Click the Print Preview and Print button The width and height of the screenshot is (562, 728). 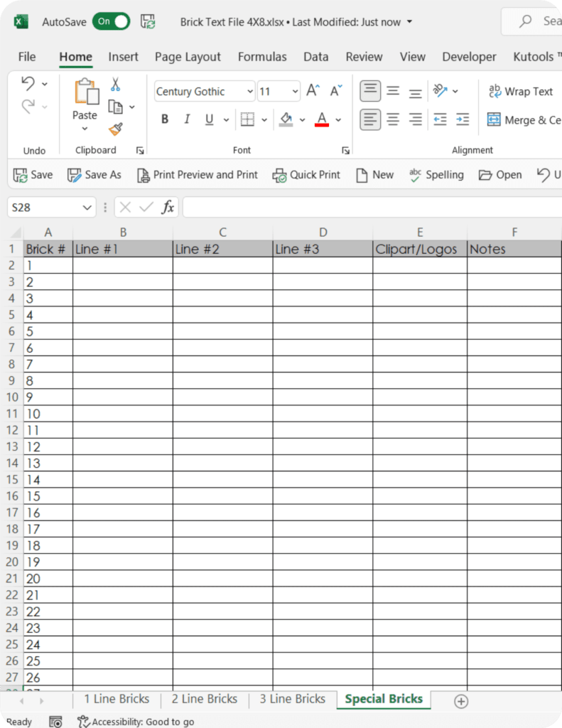[196, 175]
